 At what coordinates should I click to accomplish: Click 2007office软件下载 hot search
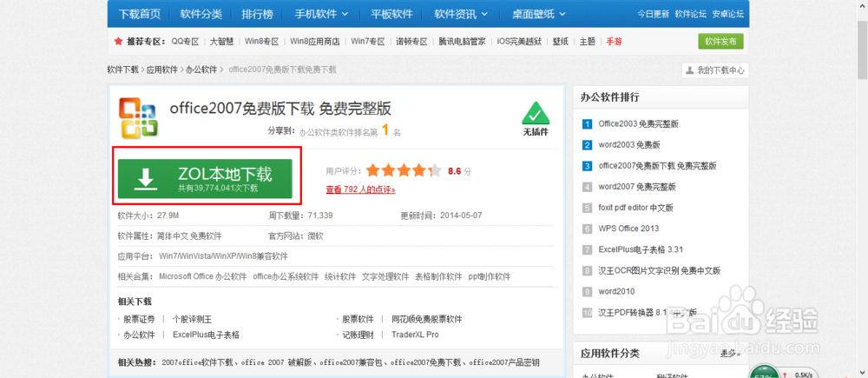click(x=198, y=363)
